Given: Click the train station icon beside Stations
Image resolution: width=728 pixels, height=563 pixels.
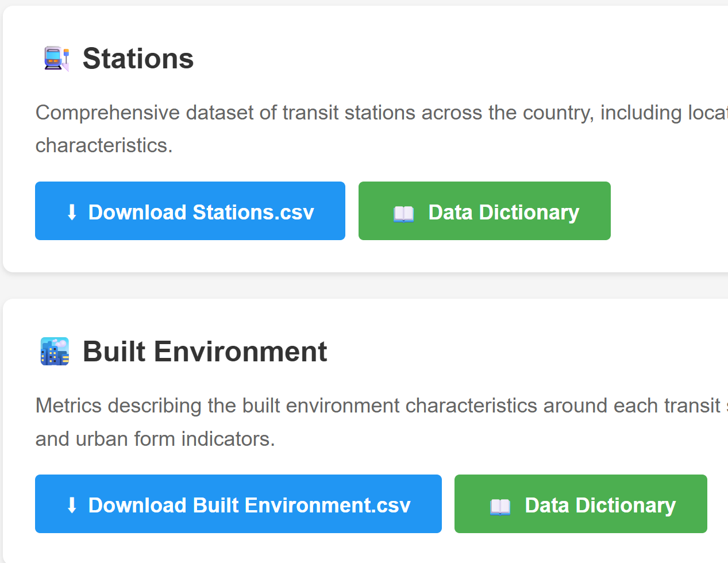Looking at the screenshot, I should (x=56, y=59).
